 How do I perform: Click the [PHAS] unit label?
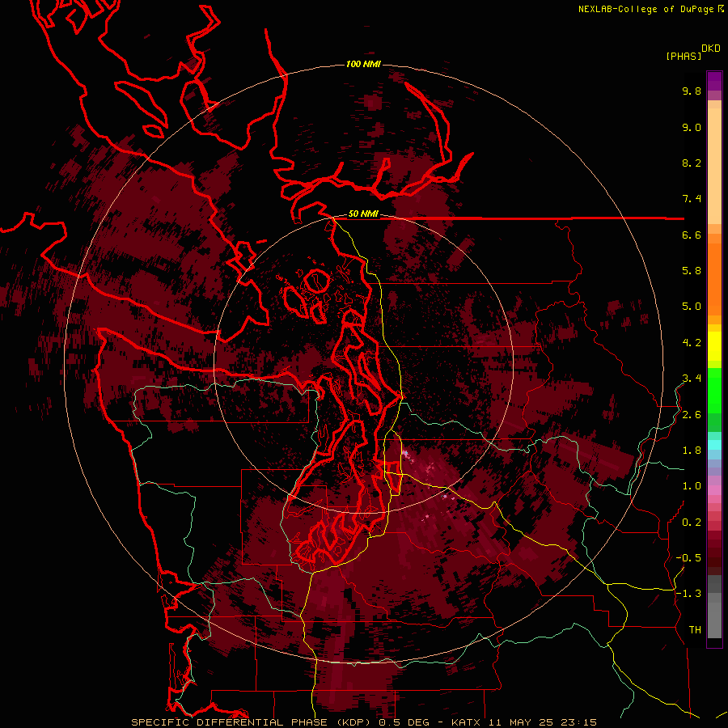(684, 57)
